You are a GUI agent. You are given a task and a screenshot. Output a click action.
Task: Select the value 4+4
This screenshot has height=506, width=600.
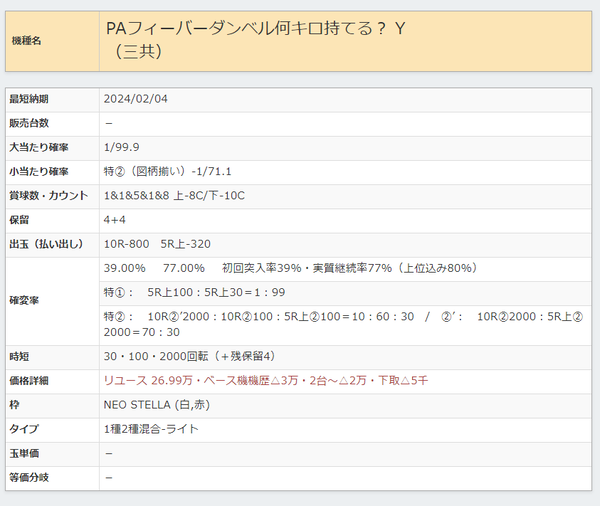114,220
